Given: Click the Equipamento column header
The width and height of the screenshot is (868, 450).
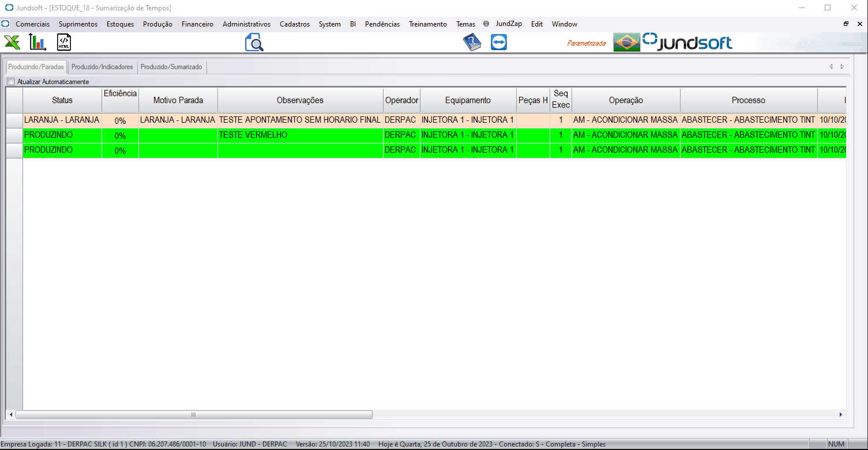Looking at the screenshot, I should (x=468, y=100).
